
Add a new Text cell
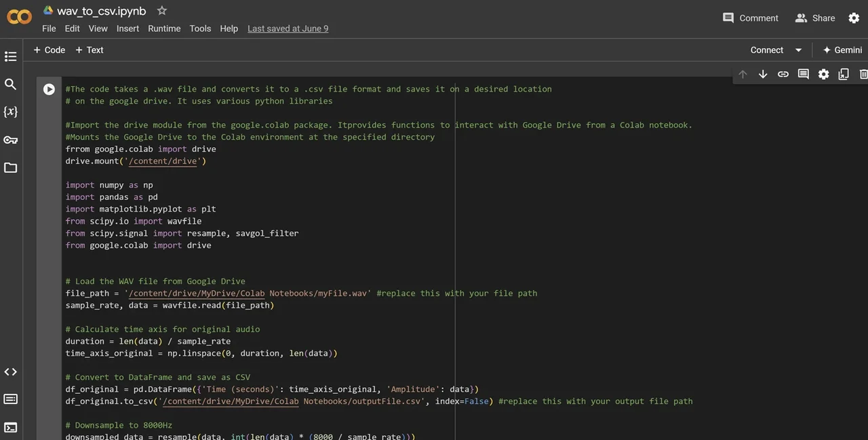click(x=90, y=50)
